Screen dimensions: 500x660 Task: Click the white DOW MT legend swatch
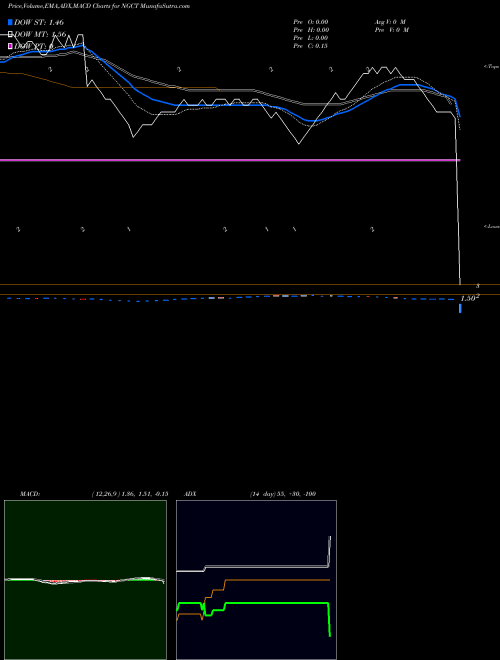[10, 35]
